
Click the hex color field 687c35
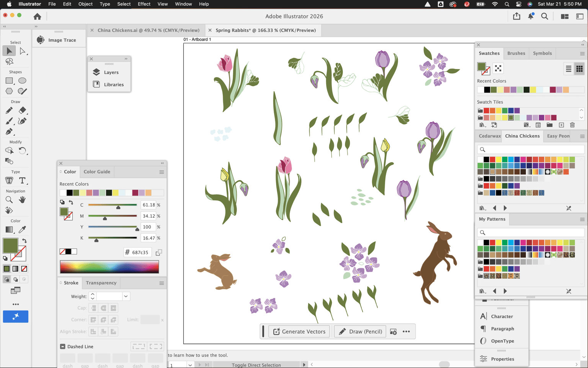tap(140, 252)
